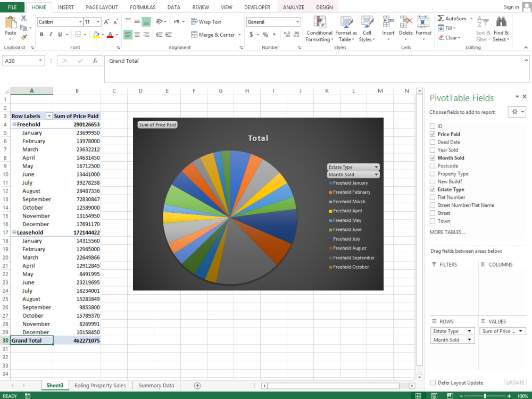Switch to Page Break Preview in status bar
The image size is (532, 399).
click(x=450, y=396)
